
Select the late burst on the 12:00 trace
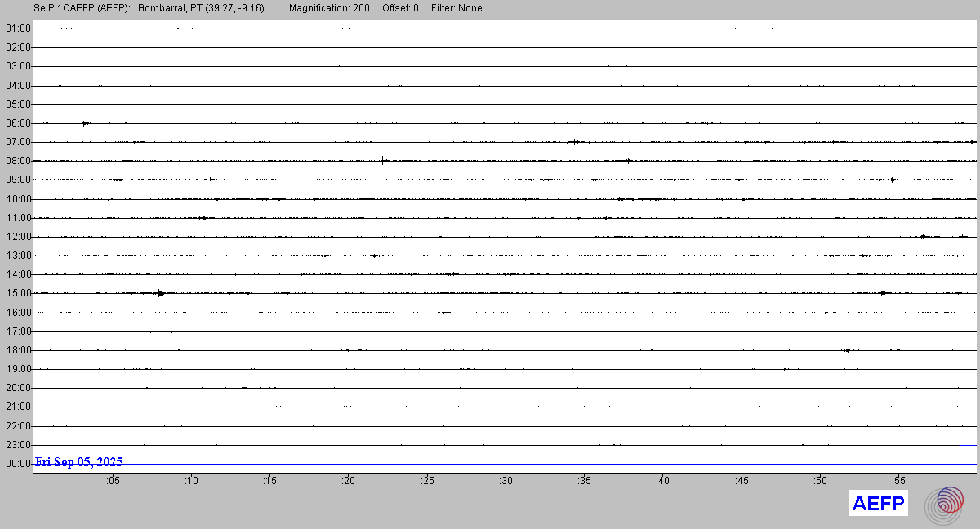924,237
